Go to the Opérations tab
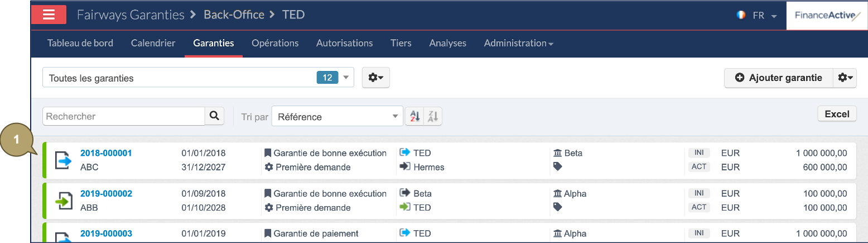The height and width of the screenshot is (243, 868). tap(275, 43)
